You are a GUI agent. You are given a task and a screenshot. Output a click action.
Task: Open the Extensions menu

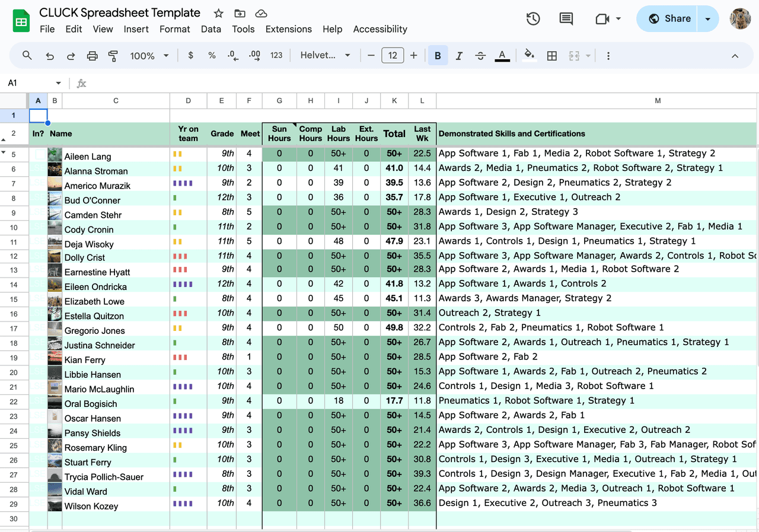(x=288, y=29)
